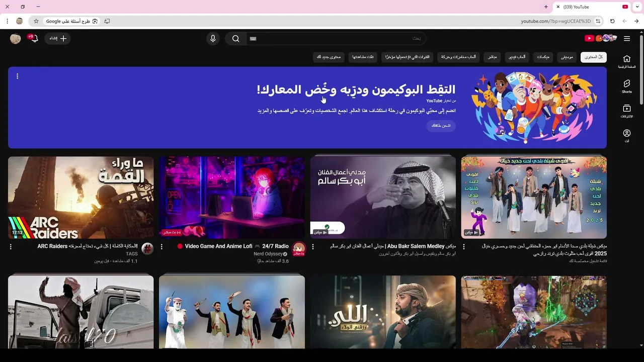Open more options for the 2025 شيلة mix
The height and width of the screenshot is (362, 644).
click(x=463, y=247)
